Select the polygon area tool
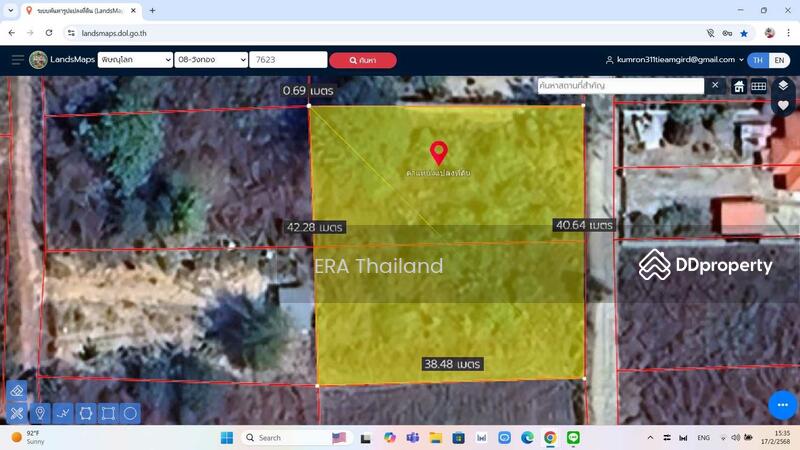800x450 pixels. click(86, 413)
